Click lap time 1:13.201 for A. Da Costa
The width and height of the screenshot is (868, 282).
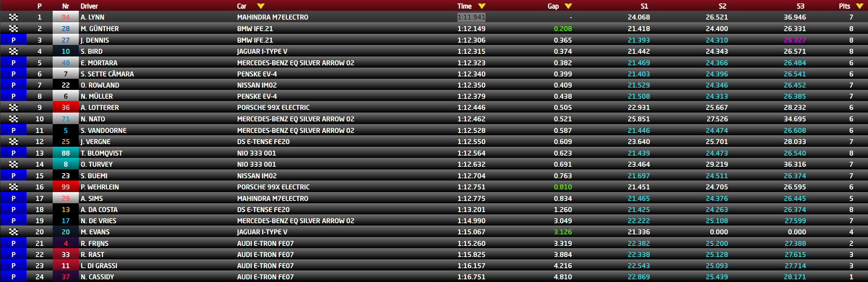point(471,209)
